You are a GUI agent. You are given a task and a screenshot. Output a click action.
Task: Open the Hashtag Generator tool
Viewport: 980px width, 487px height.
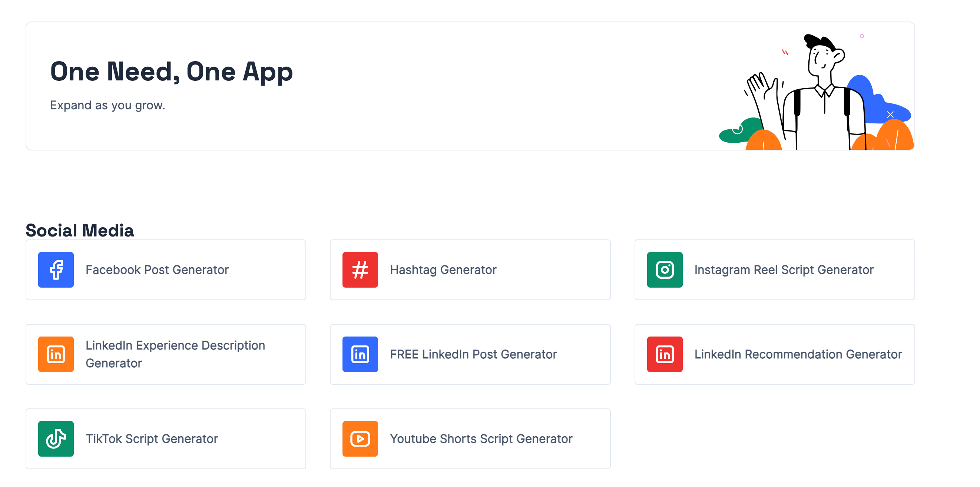[x=470, y=270]
